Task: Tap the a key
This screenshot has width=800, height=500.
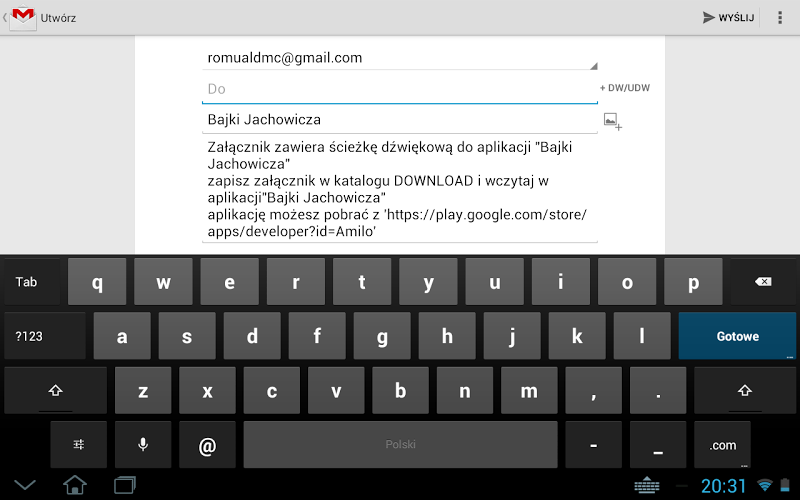Action: point(122,336)
